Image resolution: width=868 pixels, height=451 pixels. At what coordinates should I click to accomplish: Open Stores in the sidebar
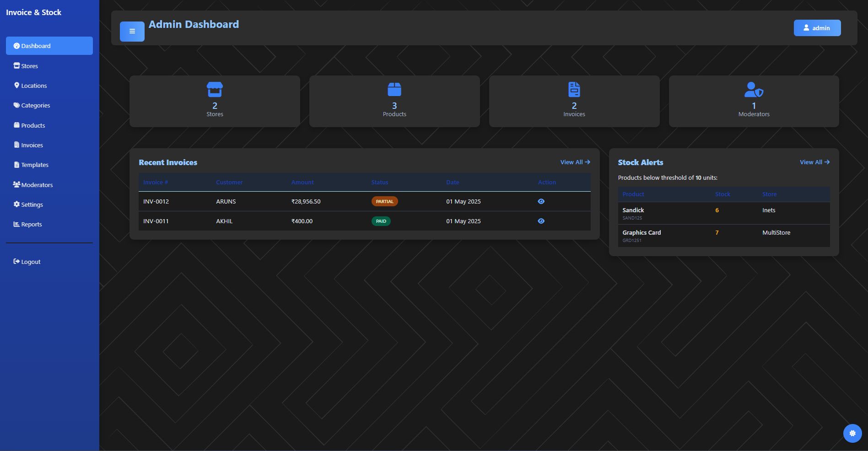[x=29, y=66]
